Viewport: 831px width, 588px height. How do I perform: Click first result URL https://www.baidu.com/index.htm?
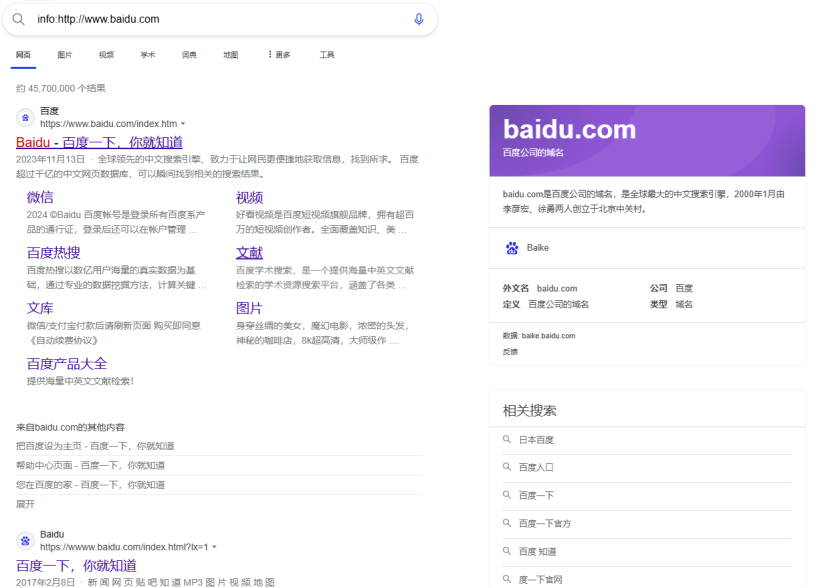tap(109, 124)
